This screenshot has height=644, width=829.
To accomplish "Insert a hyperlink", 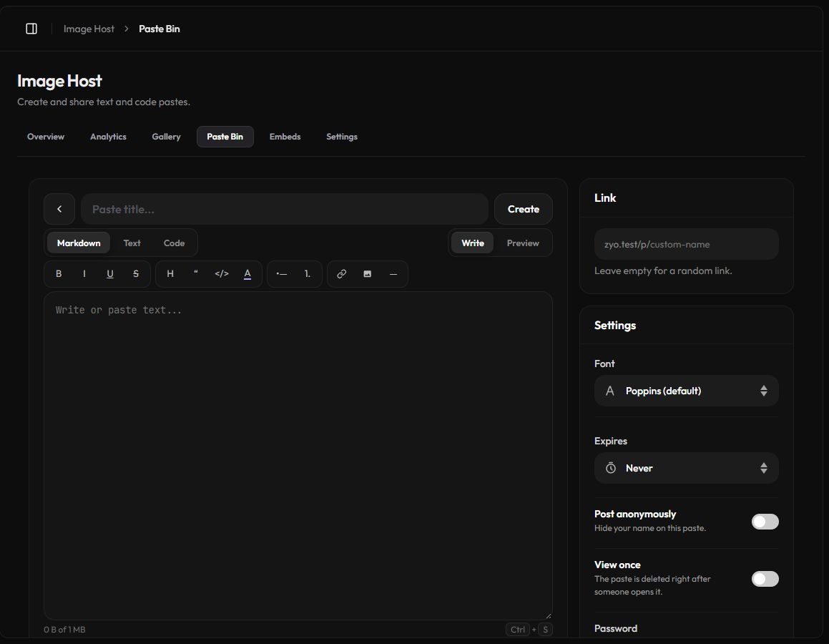I will (x=341, y=274).
